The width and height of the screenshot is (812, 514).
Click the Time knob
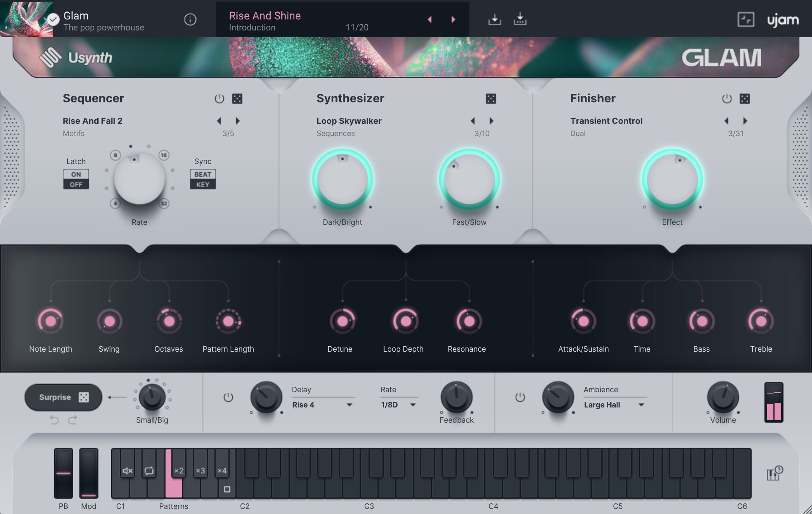642,321
